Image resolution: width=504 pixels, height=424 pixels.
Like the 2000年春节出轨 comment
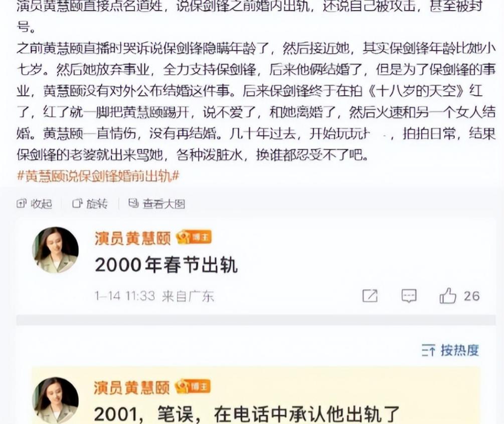(x=448, y=296)
